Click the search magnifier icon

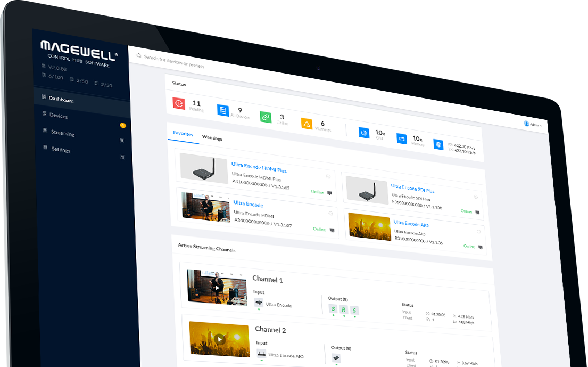[x=139, y=55]
